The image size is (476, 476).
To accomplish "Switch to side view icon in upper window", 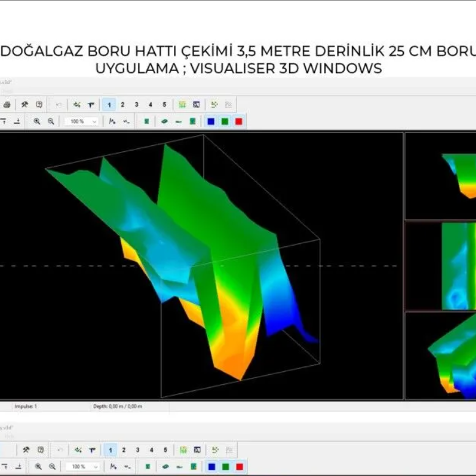I will [178, 122].
